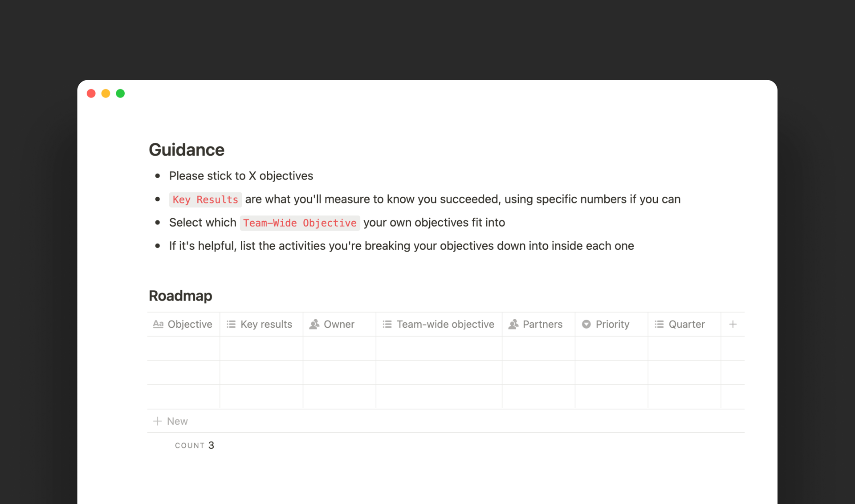Screen dimensions: 855x504
Task: Add a New row to Roadmap
Action: [446, 421]
